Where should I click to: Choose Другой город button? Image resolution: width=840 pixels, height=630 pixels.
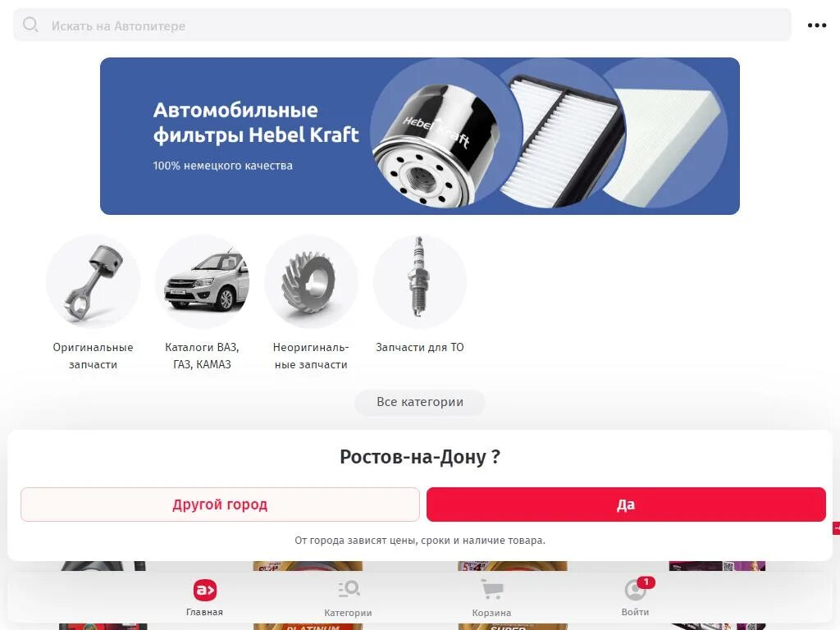(220, 504)
